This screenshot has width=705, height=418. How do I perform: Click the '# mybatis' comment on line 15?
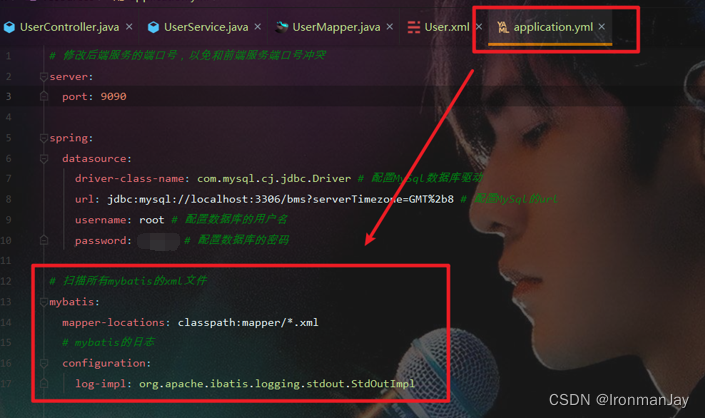[x=108, y=342]
